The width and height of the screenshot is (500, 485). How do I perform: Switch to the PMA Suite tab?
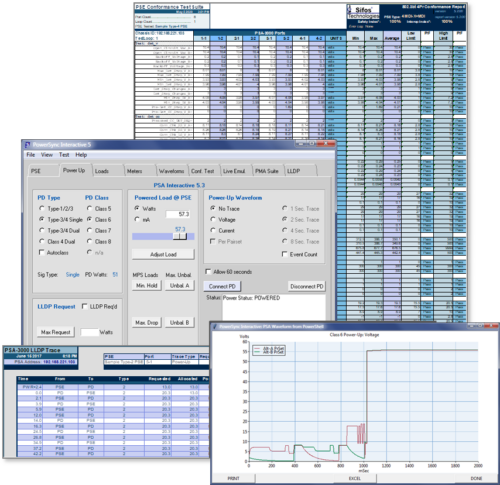coord(267,171)
